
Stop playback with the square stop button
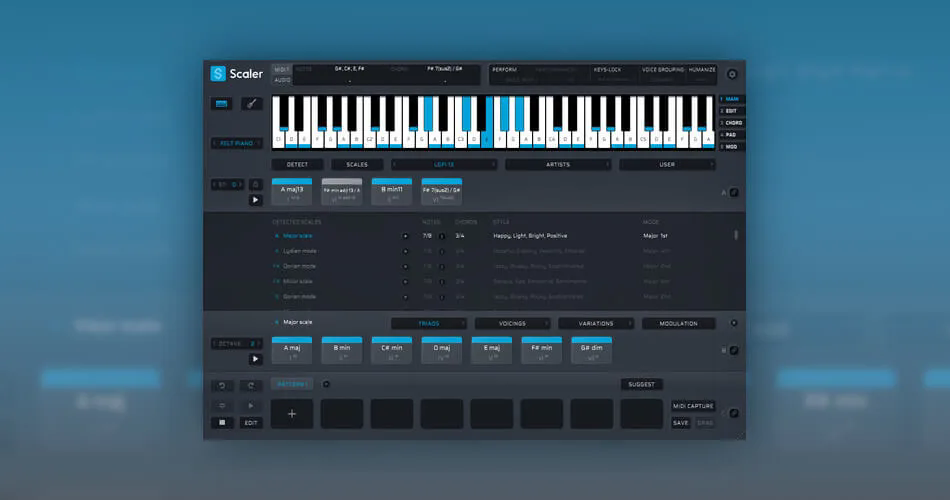point(222,422)
